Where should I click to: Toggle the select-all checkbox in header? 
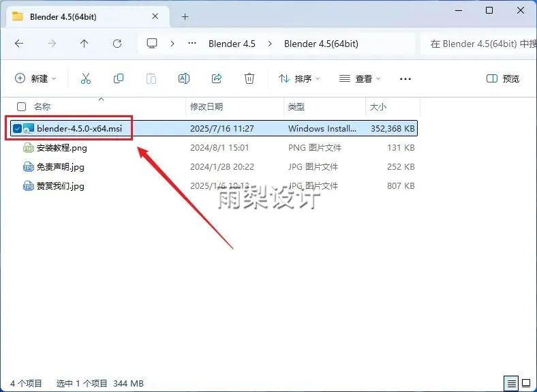click(x=21, y=107)
